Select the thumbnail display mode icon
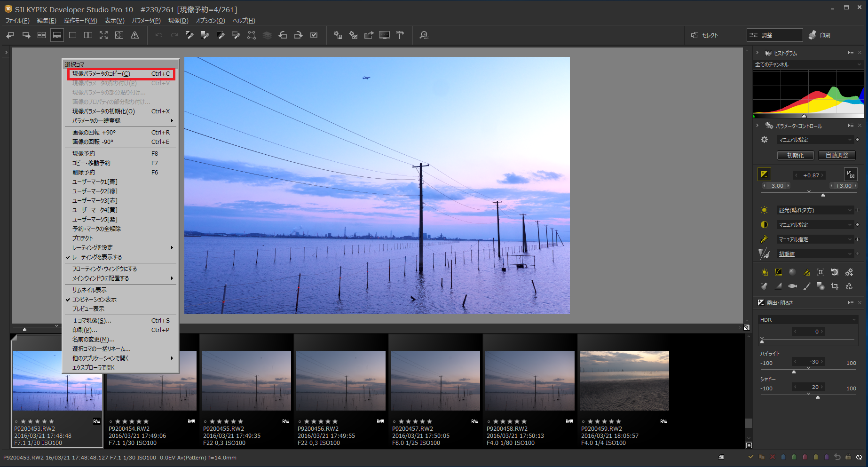Screen dimensions: 868x467 [x=41, y=35]
